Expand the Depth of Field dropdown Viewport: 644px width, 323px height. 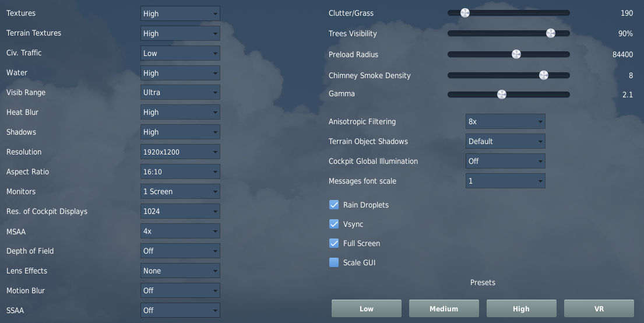click(180, 251)
